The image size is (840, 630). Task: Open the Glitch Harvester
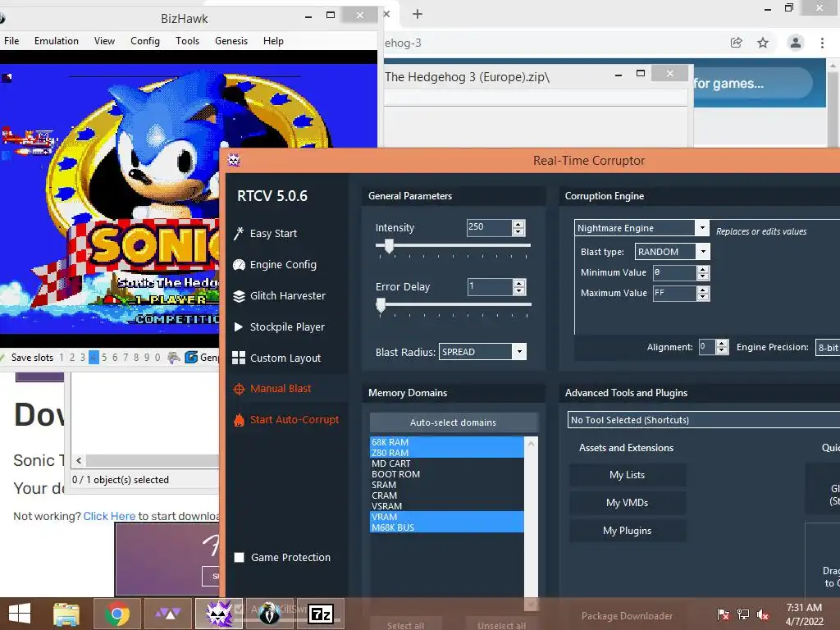tap(279, 295)
